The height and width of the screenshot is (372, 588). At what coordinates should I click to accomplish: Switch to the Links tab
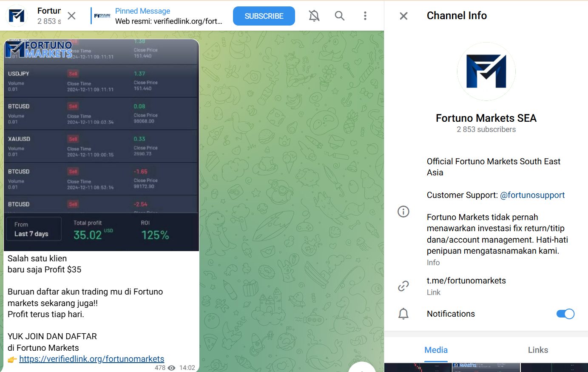click(x=538, y=350)
